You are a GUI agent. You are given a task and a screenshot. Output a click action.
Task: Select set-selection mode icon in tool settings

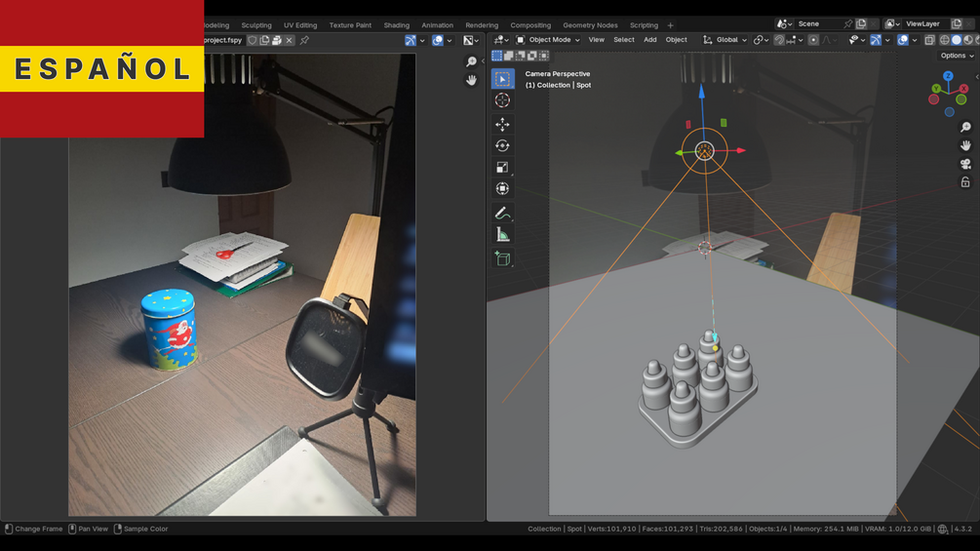point(497,56)
